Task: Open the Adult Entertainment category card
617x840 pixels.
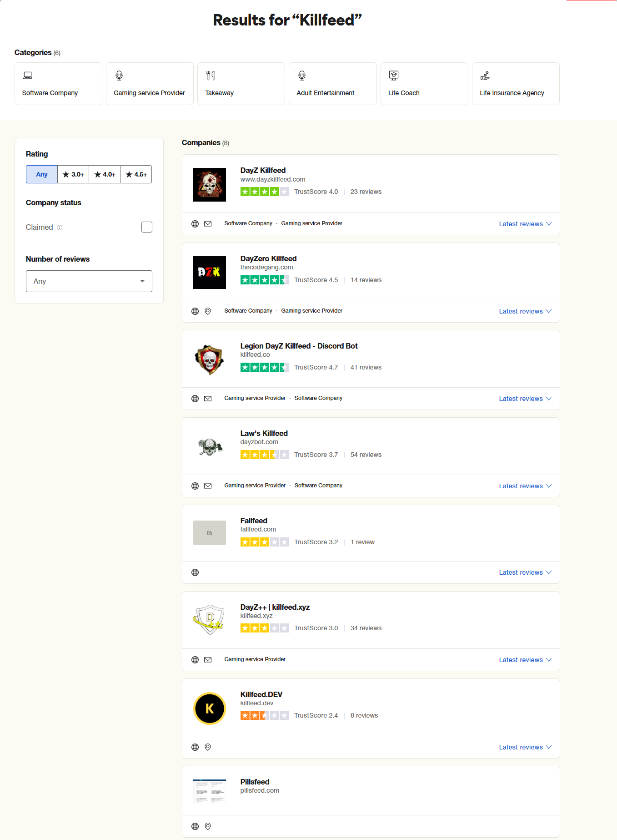Action: (332, 84)
